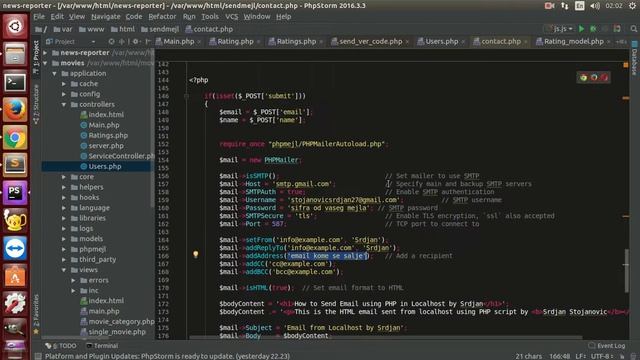Toggle tool window bars icon in status bar
640x360 pixels.
coord(38,356)
